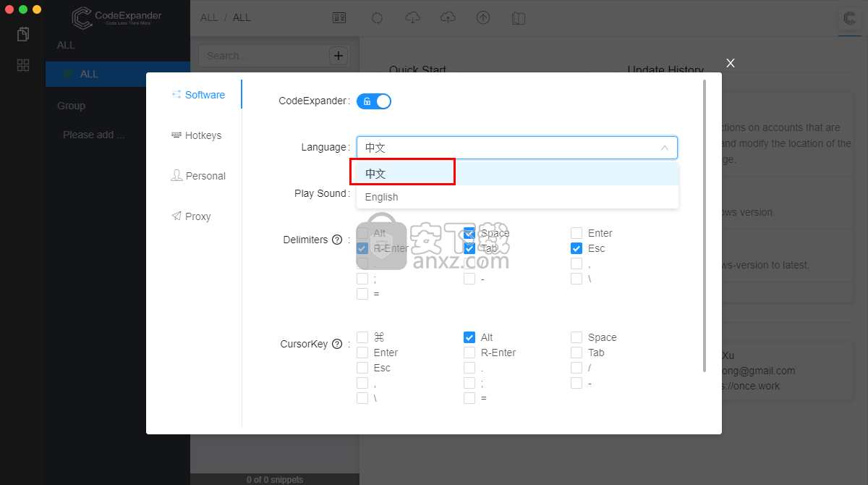Check the semicolon delimiter checkbox
The width and height of the screenshot is (868, 485).
(362, 279)
